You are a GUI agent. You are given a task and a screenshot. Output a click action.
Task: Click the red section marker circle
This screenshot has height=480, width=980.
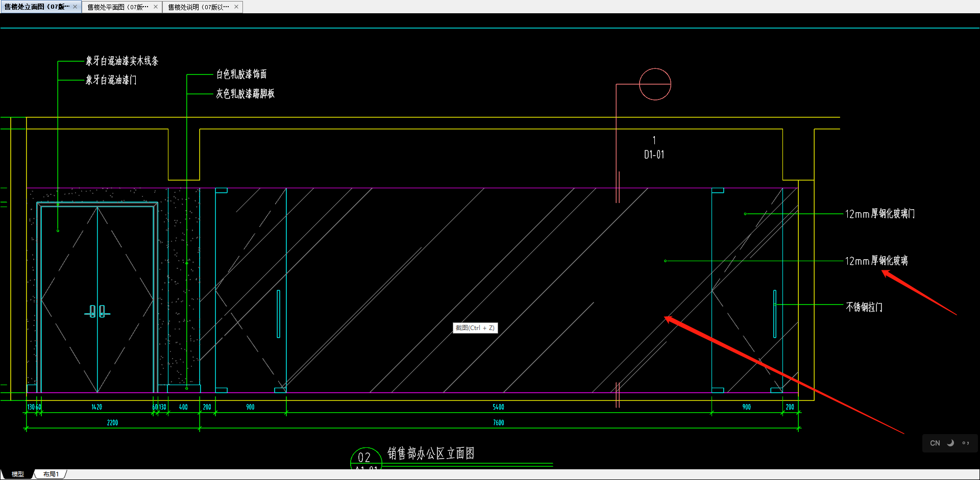[x=655, y=84]
